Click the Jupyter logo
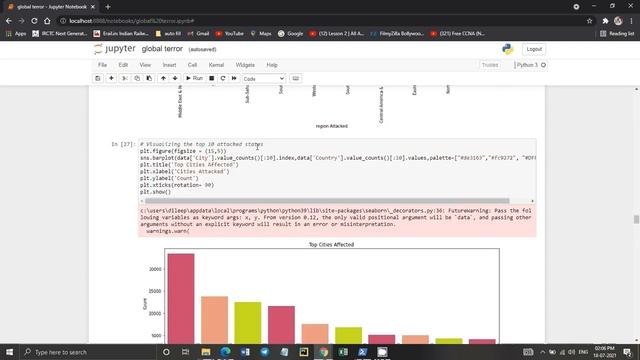 [x=115, y=49]
